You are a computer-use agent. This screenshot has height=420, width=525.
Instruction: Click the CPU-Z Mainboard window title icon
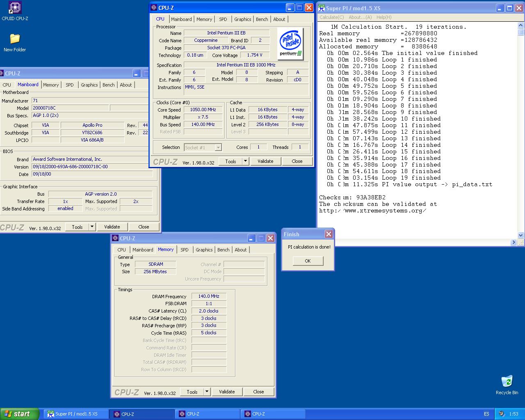[2, 73]
